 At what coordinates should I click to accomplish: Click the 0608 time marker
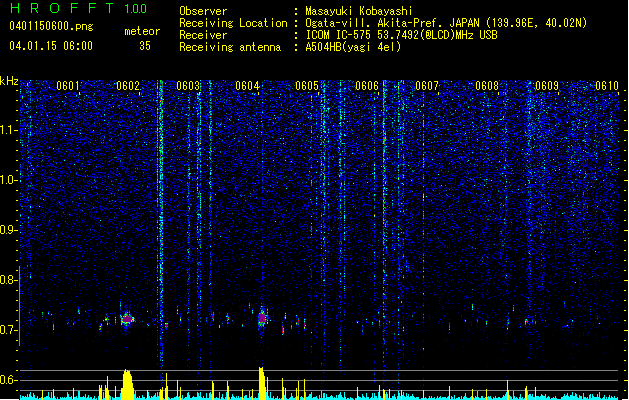pos(487,86)
